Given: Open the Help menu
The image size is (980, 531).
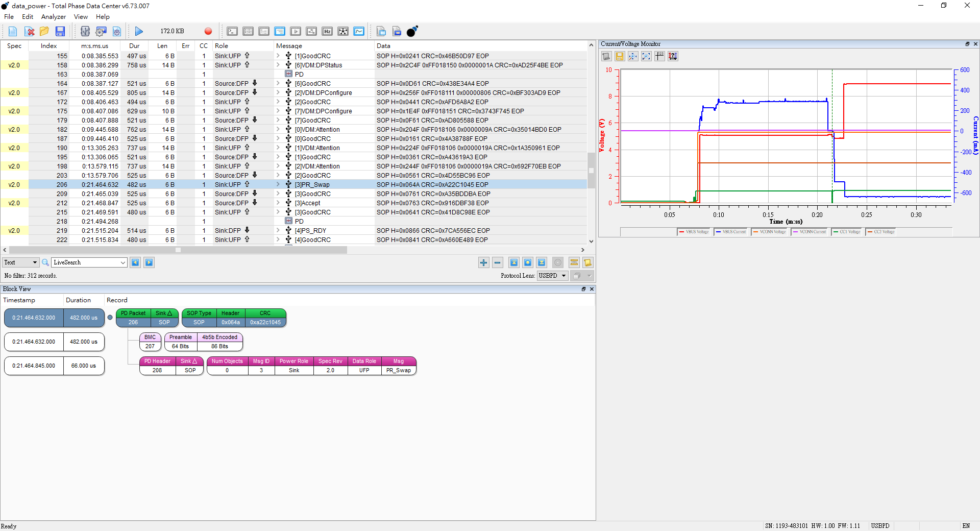Looking at the screenshot, I should point(103,17).
